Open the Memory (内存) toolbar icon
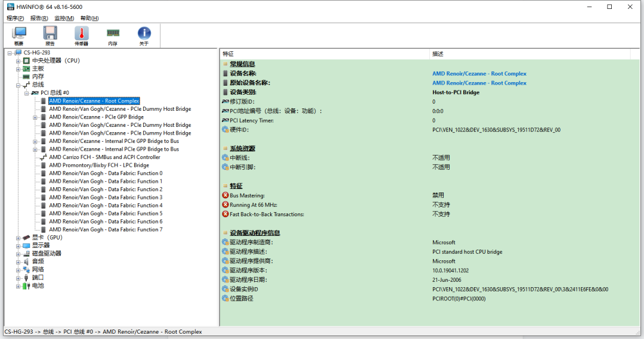Viewport: 644px width, 339px height. click(x=113, y=36)
